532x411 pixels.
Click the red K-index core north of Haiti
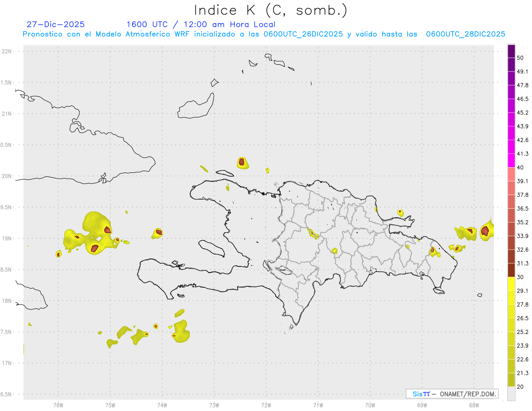tap(242, 162)
